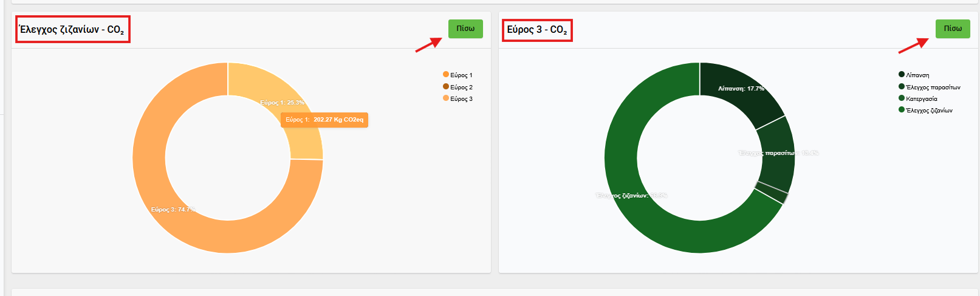Image resolution: width=980 pixels, height=296 pixels.
Task: Click the Εύρος 3 - CO₂ chart title
Action: tap(537, 30)
